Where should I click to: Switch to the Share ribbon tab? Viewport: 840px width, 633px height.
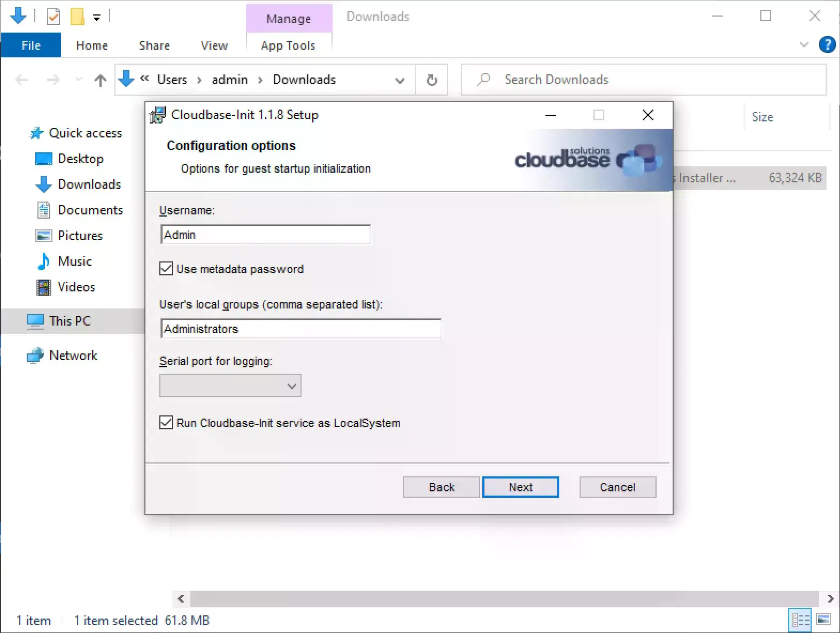155,45
